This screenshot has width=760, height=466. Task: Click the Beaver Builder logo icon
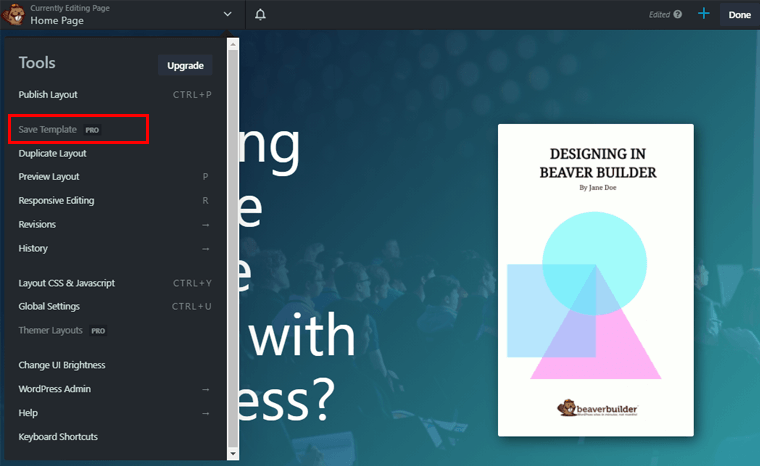(15, 15)
